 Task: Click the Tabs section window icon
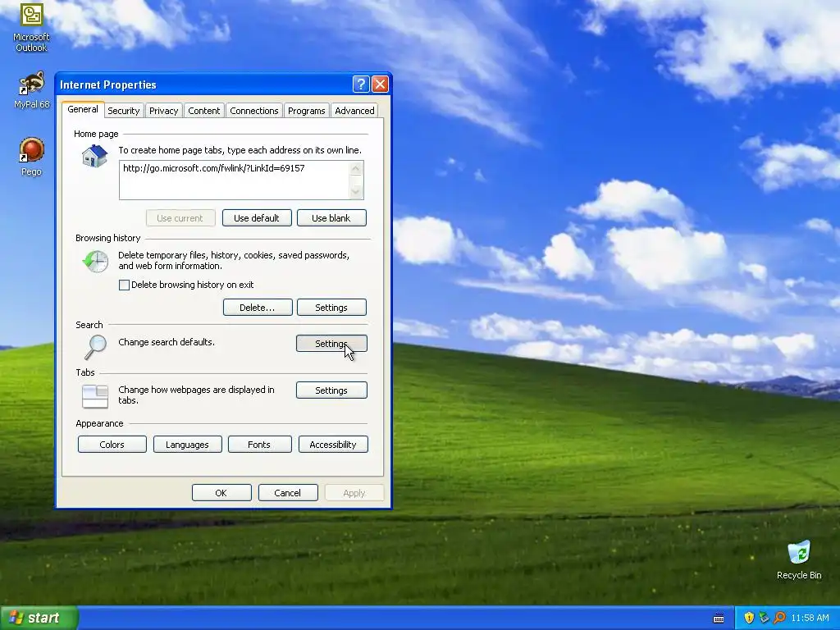(95, 396)
